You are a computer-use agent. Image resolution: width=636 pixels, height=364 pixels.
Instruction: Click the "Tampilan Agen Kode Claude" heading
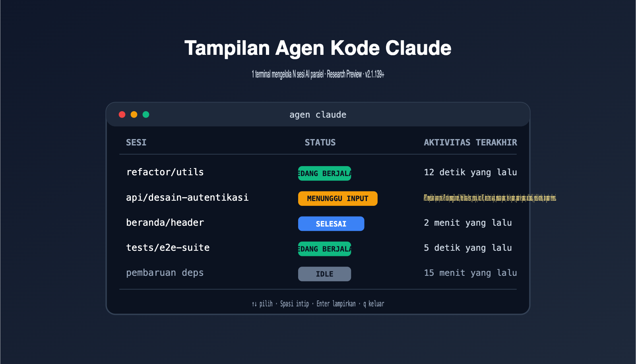318,48
